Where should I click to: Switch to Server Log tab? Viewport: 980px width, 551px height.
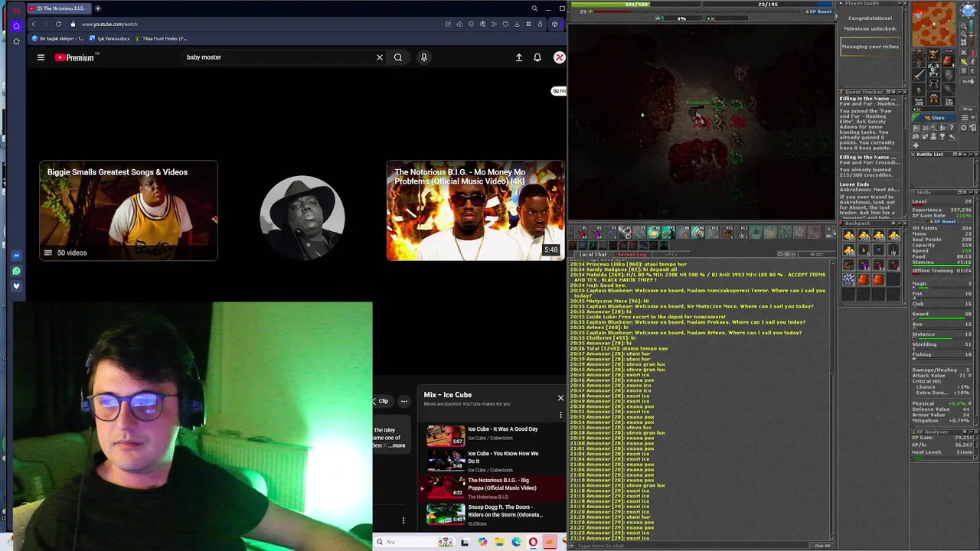pos(632,254)
